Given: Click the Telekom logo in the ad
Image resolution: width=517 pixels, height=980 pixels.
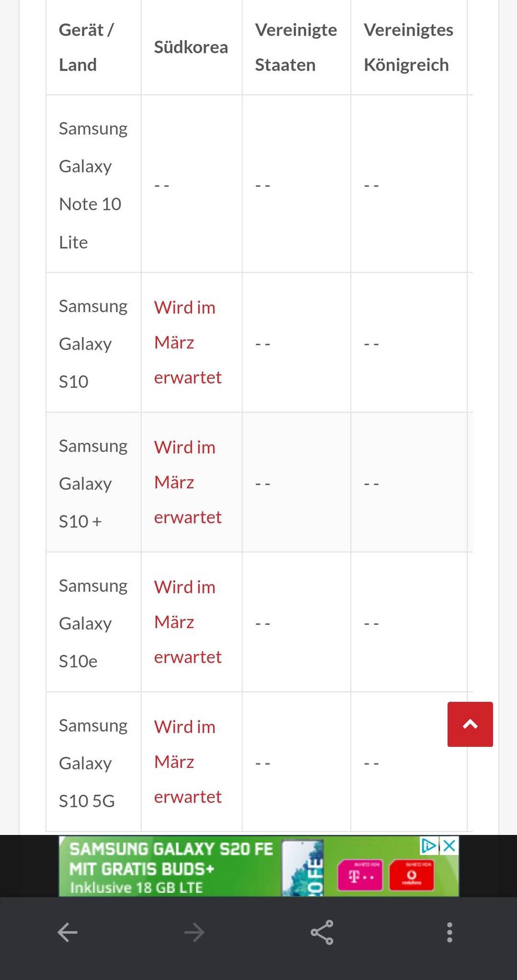Looking at the screenshot, I should pyautogui.click(x=360, y=875).
